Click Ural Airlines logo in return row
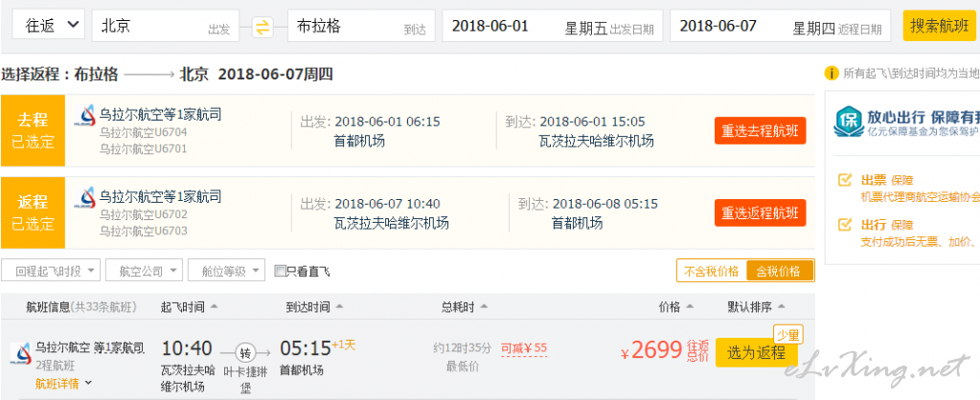The height and width of the screenshot is (400, 980). pos(84,198)
